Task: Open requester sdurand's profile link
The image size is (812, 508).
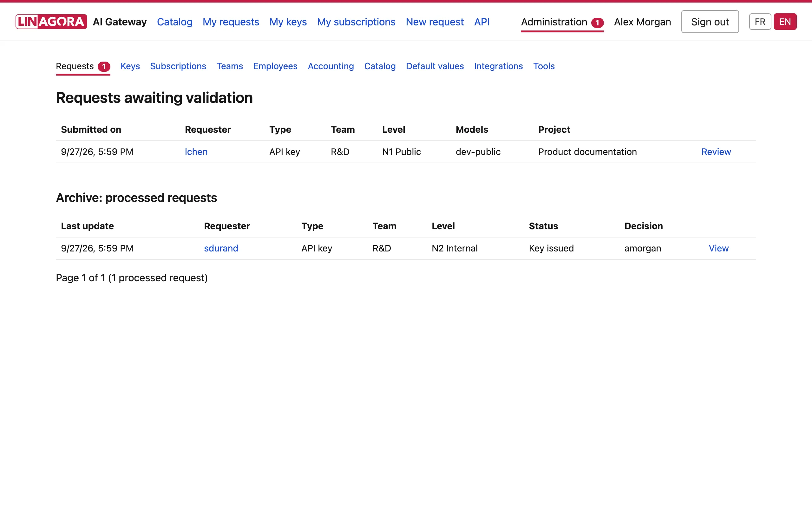Action: point(221,248)
